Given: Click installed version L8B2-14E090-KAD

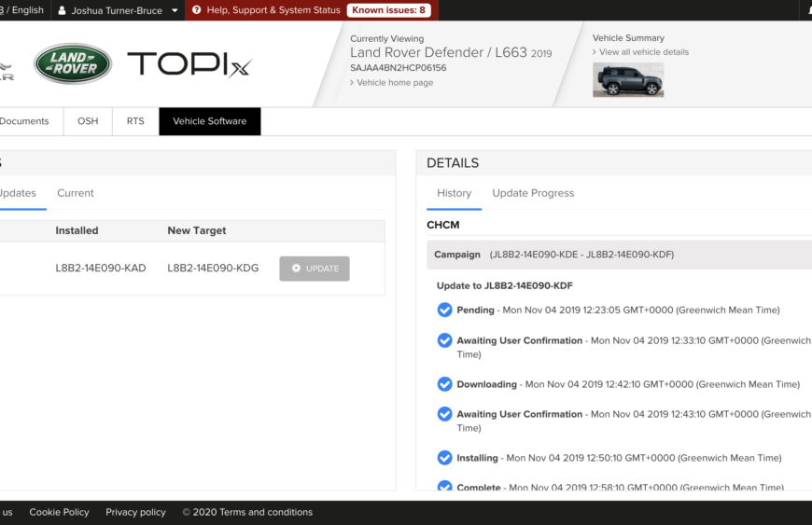Looking at the screenshot, I should 101,268.
